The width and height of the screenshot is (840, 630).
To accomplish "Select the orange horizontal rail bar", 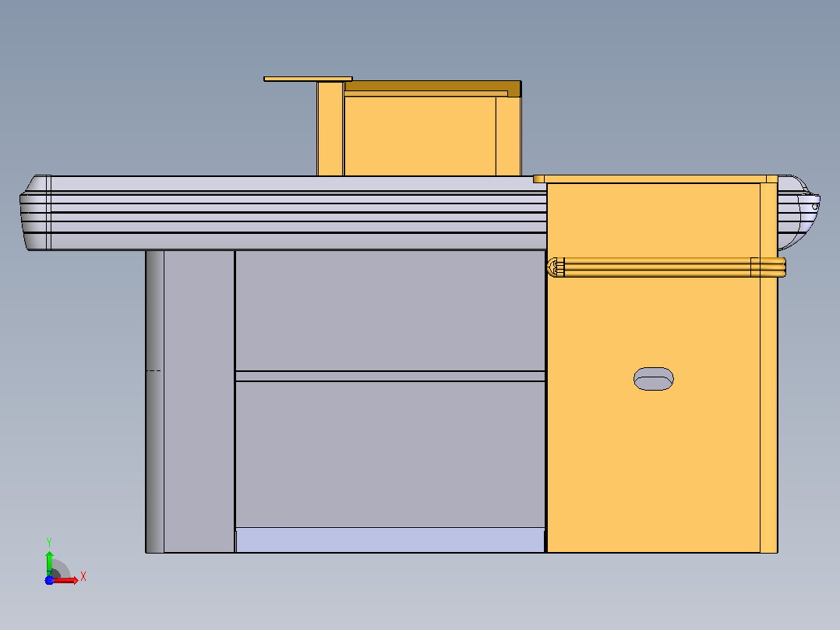I will (x=666, y=267).
